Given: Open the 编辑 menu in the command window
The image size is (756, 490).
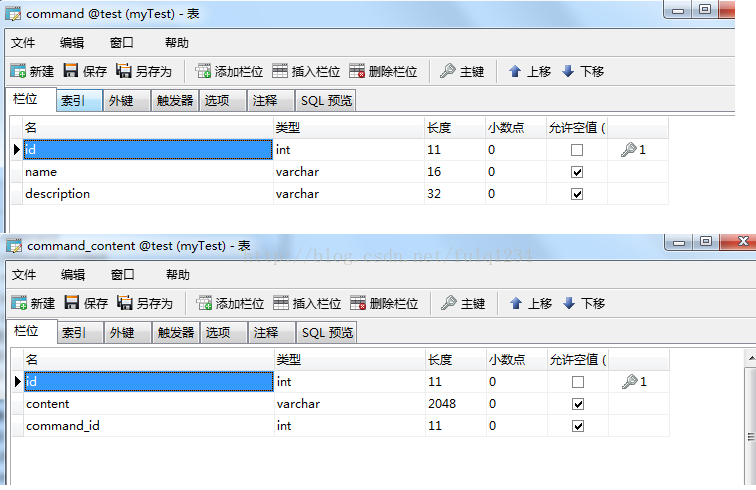Looking at the screenshot, I should point(72,43).
